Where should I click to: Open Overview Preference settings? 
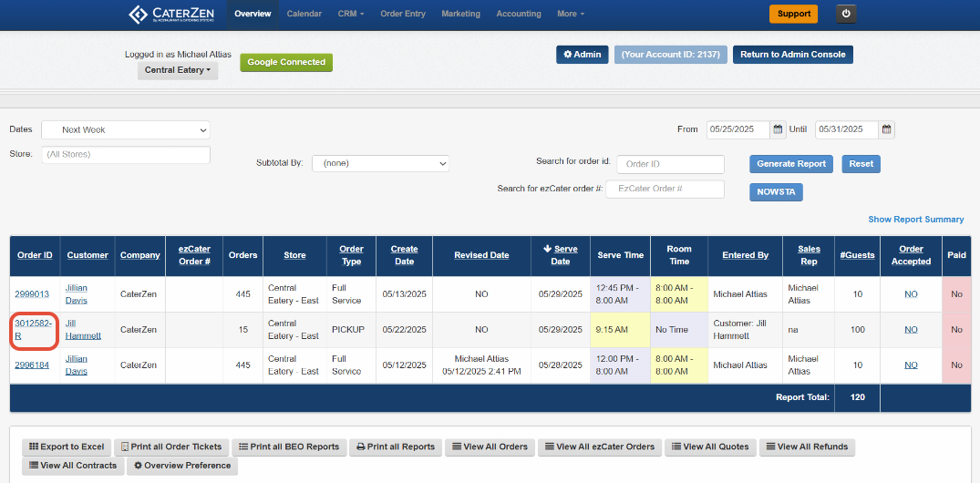[x=182, y=466]
